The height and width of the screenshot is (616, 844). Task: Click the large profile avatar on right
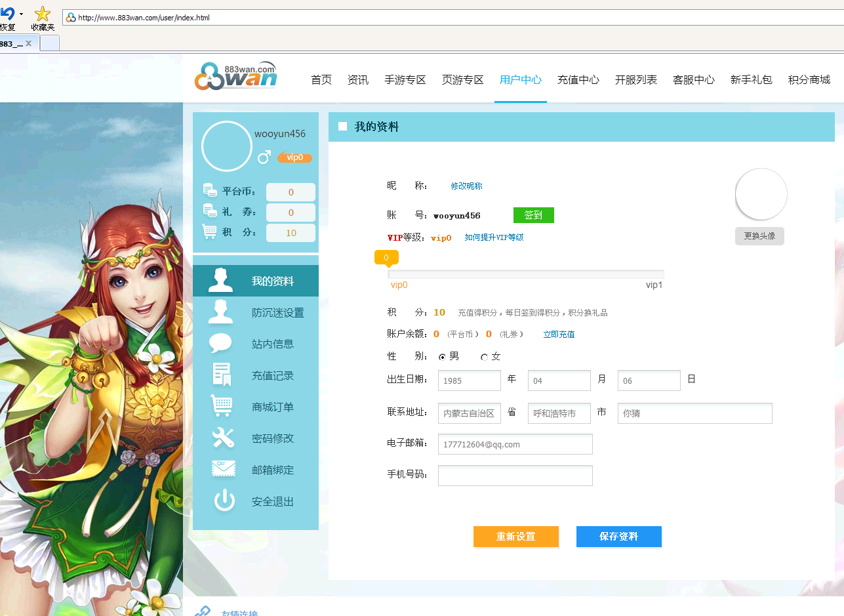[x=761, y=194]
